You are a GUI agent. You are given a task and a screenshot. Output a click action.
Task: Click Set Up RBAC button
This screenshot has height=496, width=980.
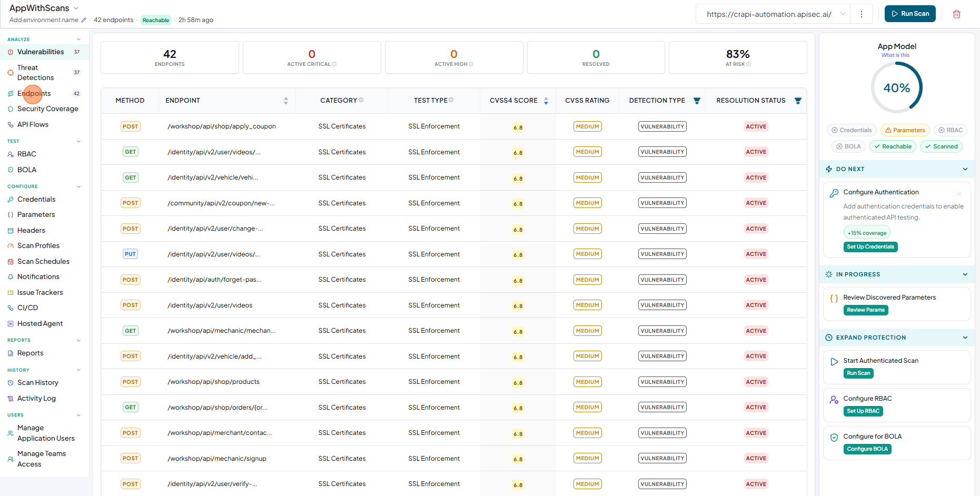863,411
